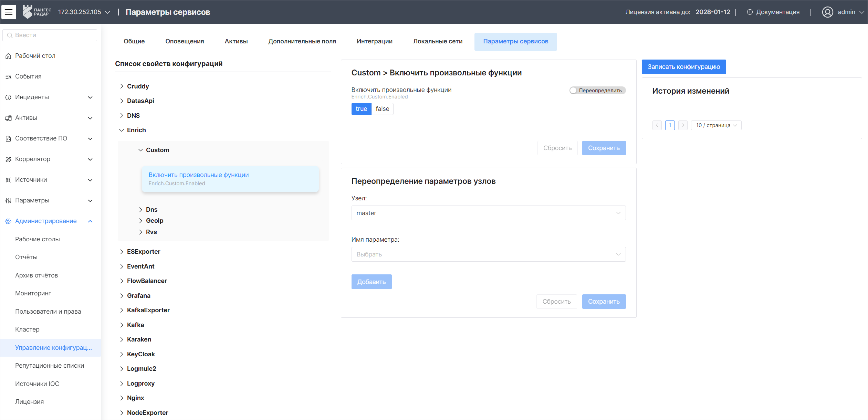868x420 pixels.
Task: Click the hamburger menu icon
Action: [x=9, y=12]
